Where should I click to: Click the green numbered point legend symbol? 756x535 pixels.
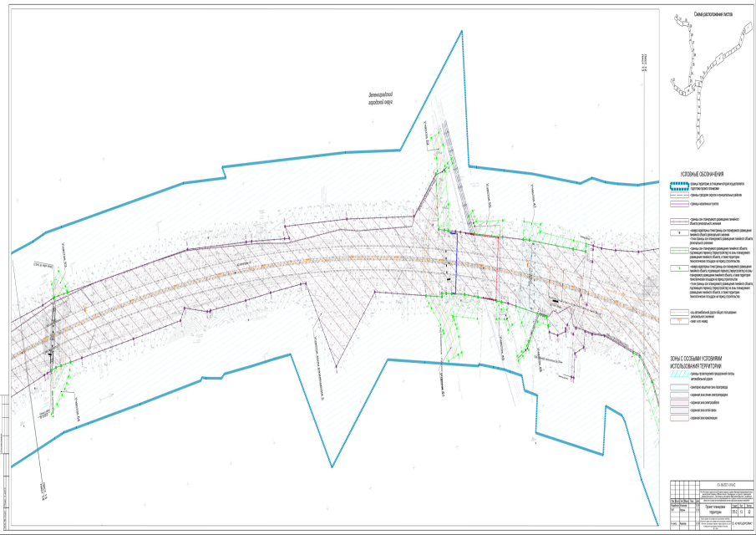pos(676,269)
